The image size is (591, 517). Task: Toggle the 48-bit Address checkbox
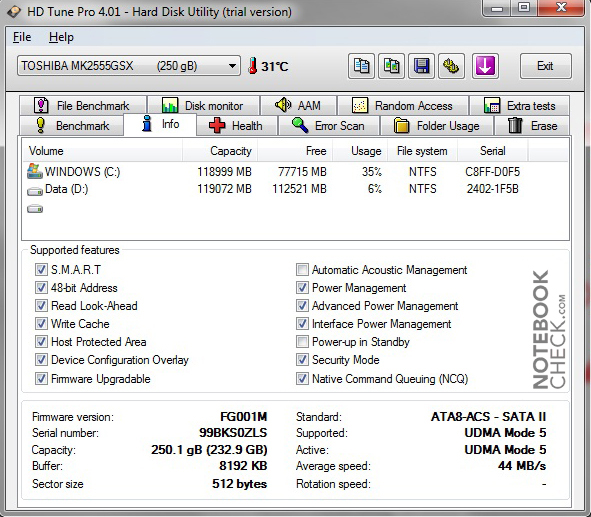click(x=41, y=288)
